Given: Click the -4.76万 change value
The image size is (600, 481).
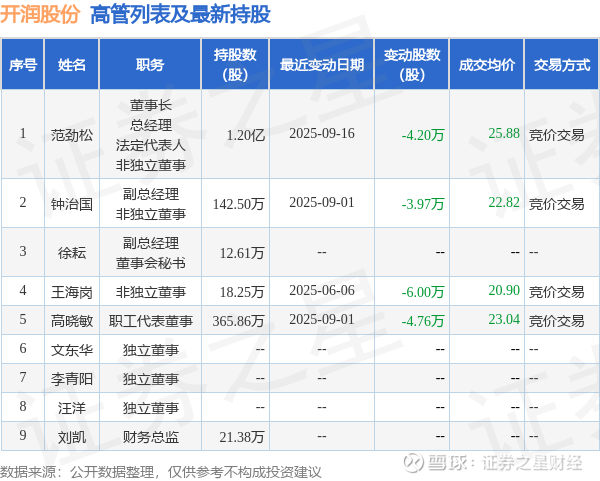Looking at the screenshot, I should click(423, 321).
